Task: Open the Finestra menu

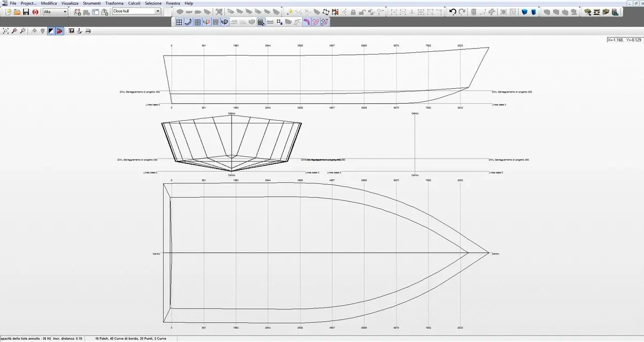Action: [173, 3]
